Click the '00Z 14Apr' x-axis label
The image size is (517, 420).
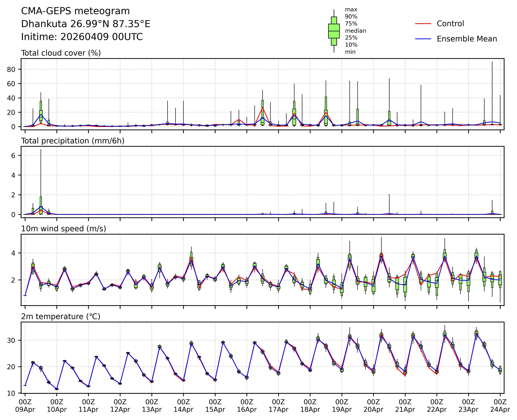pos(183,406)
